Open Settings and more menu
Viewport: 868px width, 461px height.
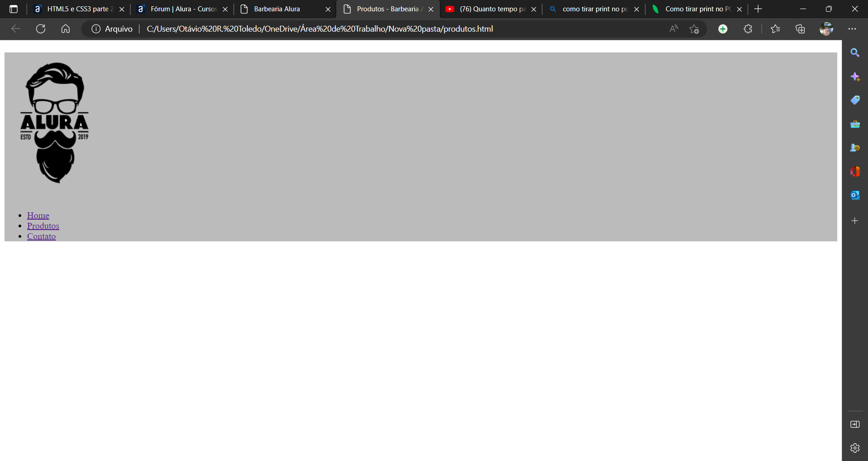coord(852,29)
